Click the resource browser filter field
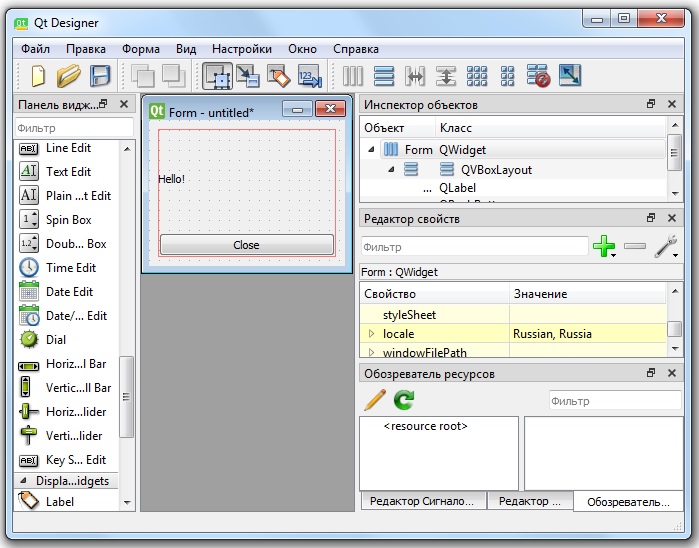Viewport: 699px width, 548px height. [x=615, y=400]
